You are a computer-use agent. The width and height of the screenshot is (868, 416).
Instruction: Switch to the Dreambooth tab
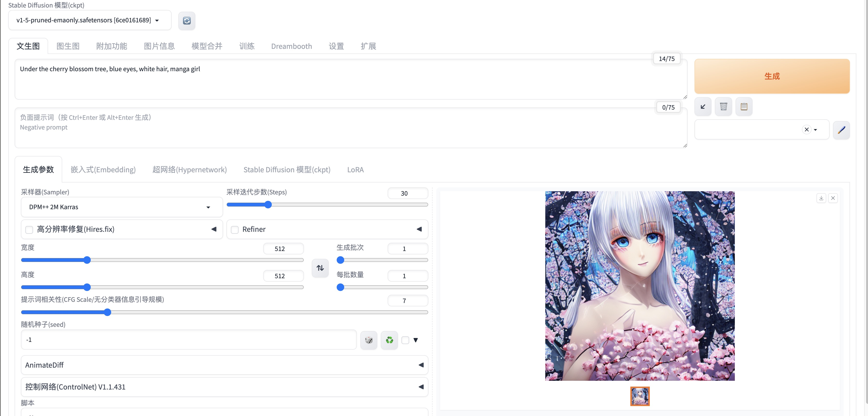point(292,46)
